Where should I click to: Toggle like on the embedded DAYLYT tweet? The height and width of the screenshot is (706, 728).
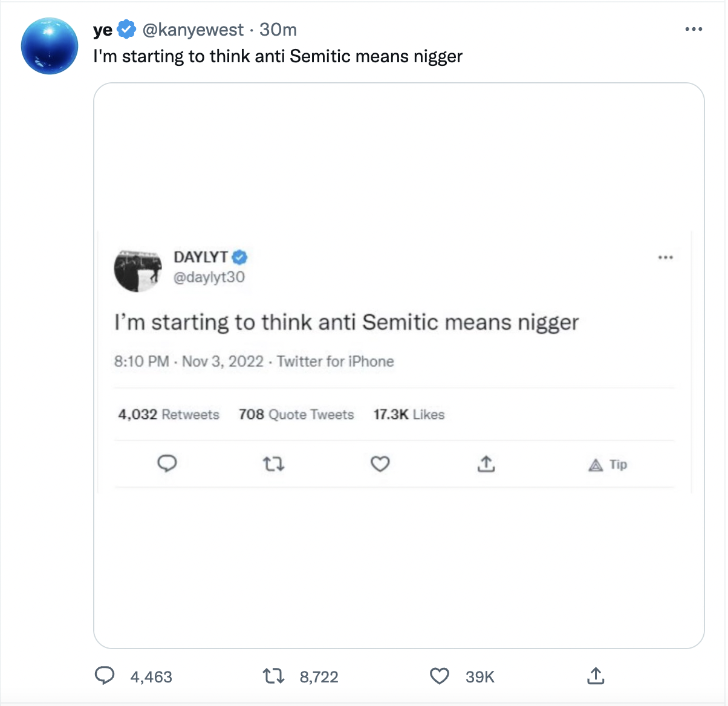pos(380,464)
